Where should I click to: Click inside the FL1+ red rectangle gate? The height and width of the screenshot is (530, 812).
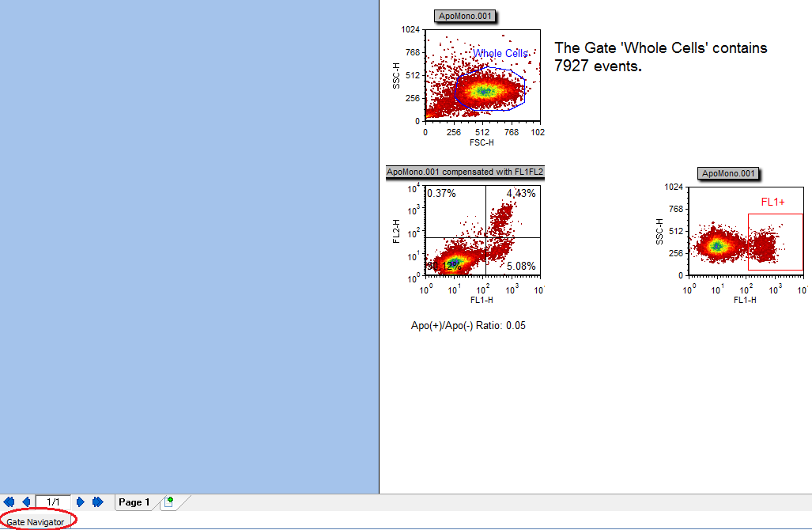[776, 242]
